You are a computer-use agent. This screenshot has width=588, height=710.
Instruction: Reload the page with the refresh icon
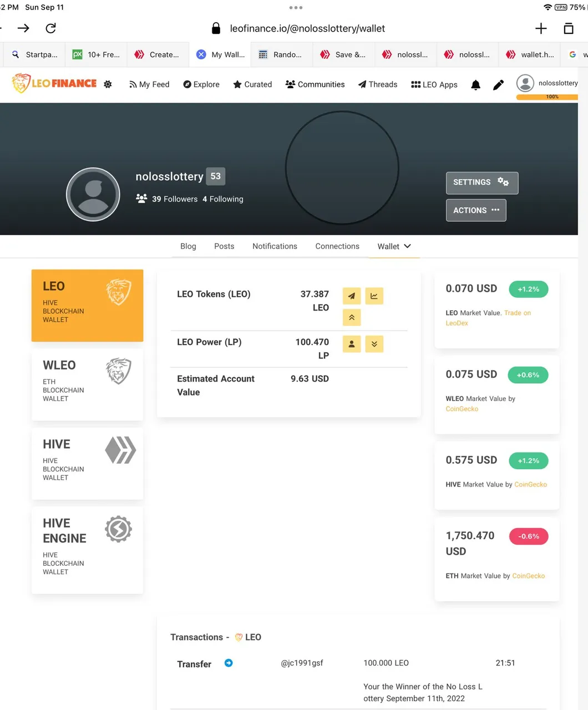click(x=50, y=28)
